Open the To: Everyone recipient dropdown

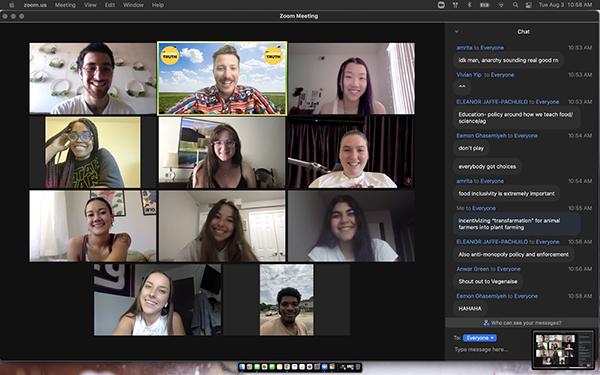[x=479, y=338]
